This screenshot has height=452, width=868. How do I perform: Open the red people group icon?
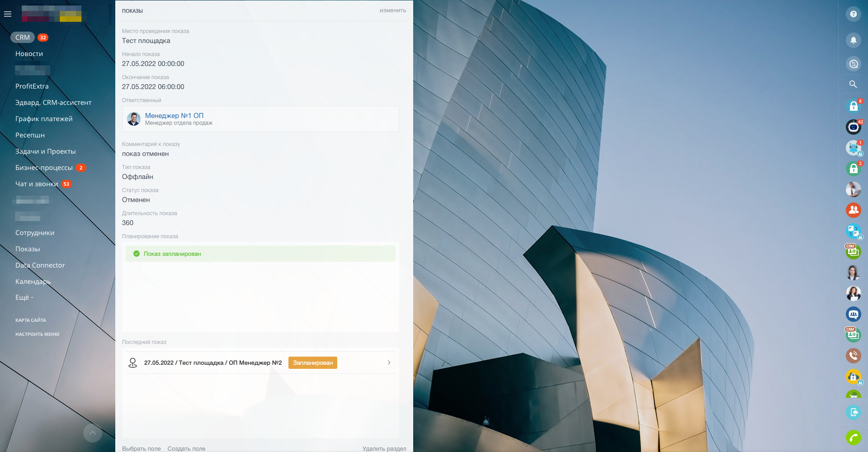click(x=853, y=210)
